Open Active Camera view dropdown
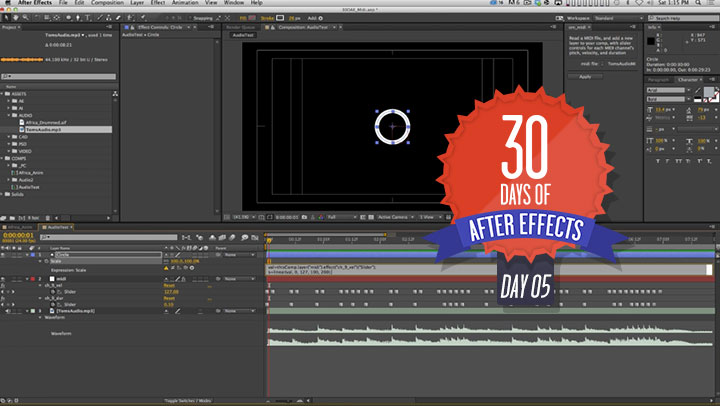720x406 pixels. pos(395,217)
